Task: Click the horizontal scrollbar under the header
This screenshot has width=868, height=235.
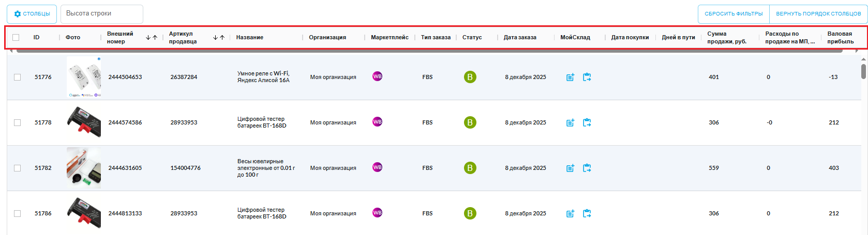Action: coord(429,51)
